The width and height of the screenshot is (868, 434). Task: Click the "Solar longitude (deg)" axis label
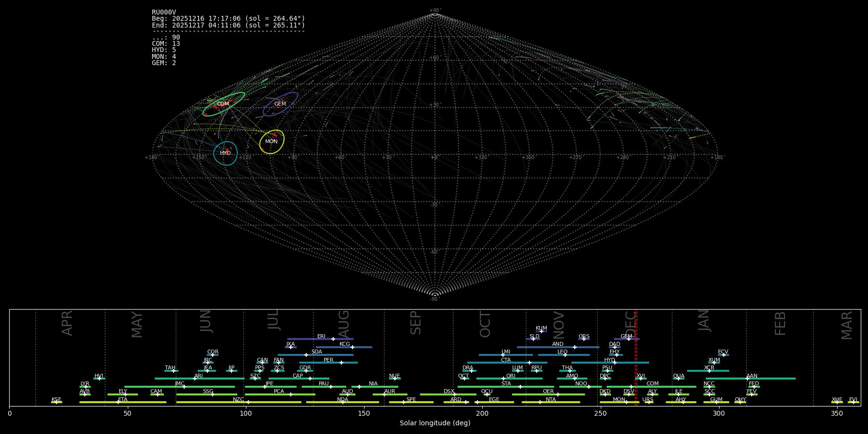pos(435,423)
